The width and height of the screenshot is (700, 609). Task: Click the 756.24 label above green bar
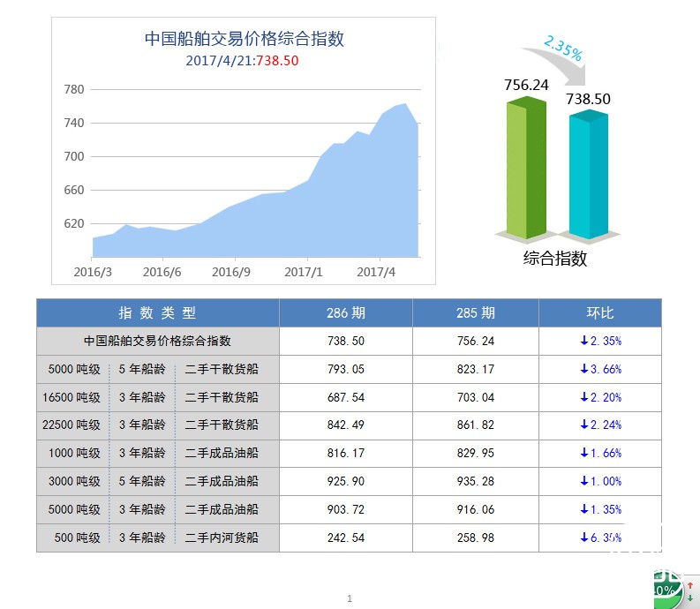pyautogui.click(x=526, y=85)
